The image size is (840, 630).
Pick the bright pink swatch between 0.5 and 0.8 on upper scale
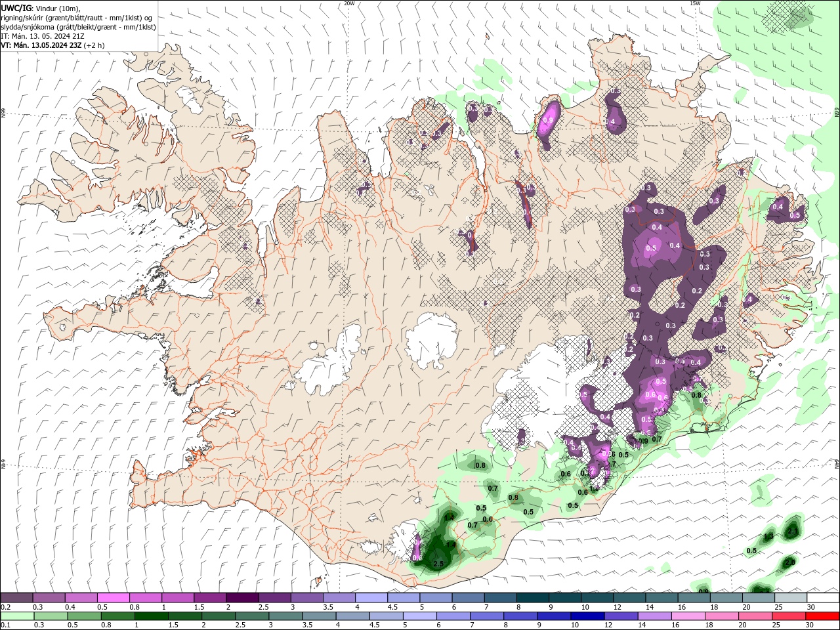click(x=113, y=598)
